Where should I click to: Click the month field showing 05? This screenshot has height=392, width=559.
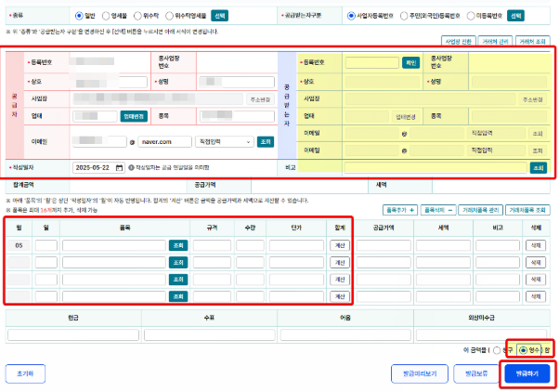point(19,245)
